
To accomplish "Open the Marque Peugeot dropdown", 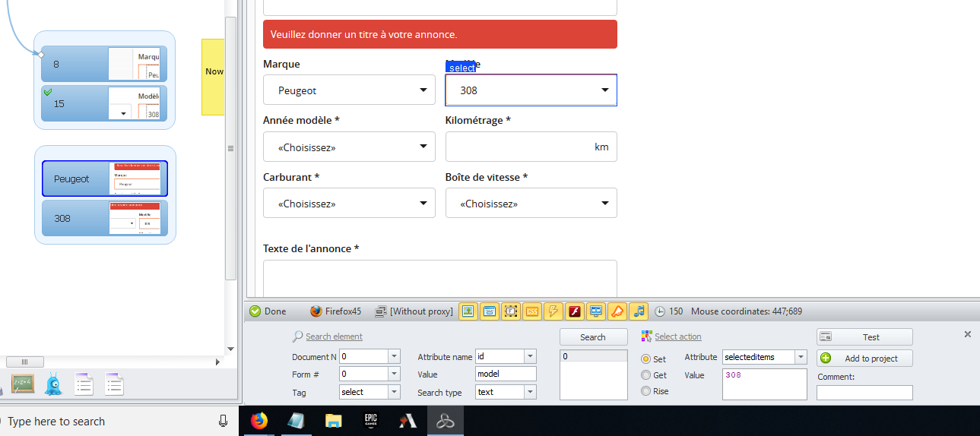I will [349, 90].
